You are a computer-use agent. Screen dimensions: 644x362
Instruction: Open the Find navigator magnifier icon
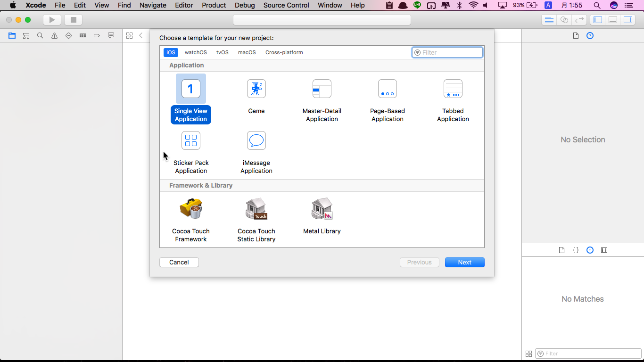(40, 35)
